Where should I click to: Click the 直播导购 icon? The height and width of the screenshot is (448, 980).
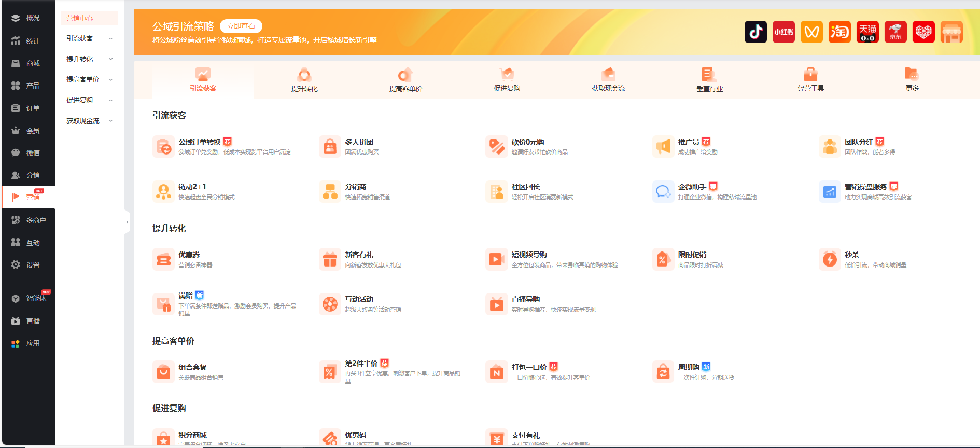(x=496, y=304)
